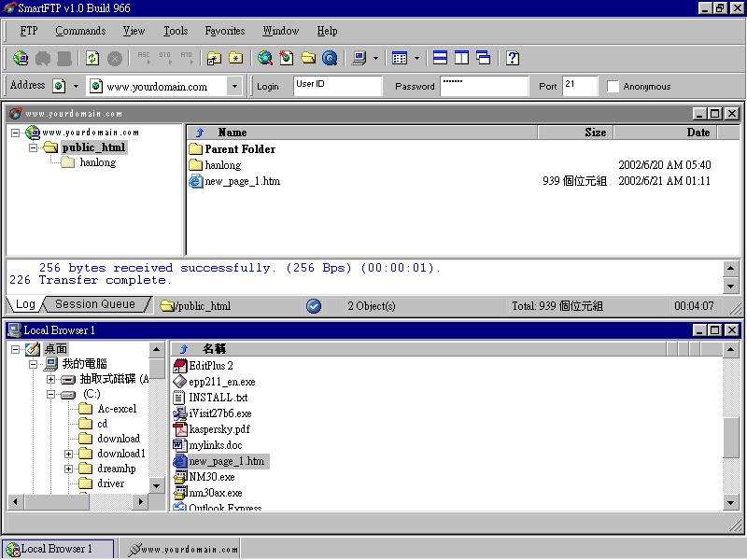
Task: Click the globe page icon beside the Address label
Action: click(59, 86)
